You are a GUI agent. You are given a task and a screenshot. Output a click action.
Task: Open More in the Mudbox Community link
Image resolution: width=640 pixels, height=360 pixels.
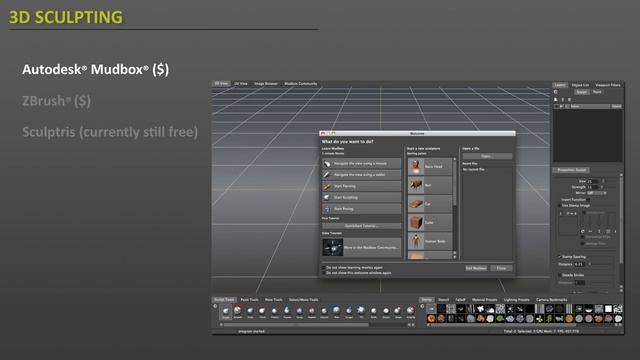[x=362, y=247]
